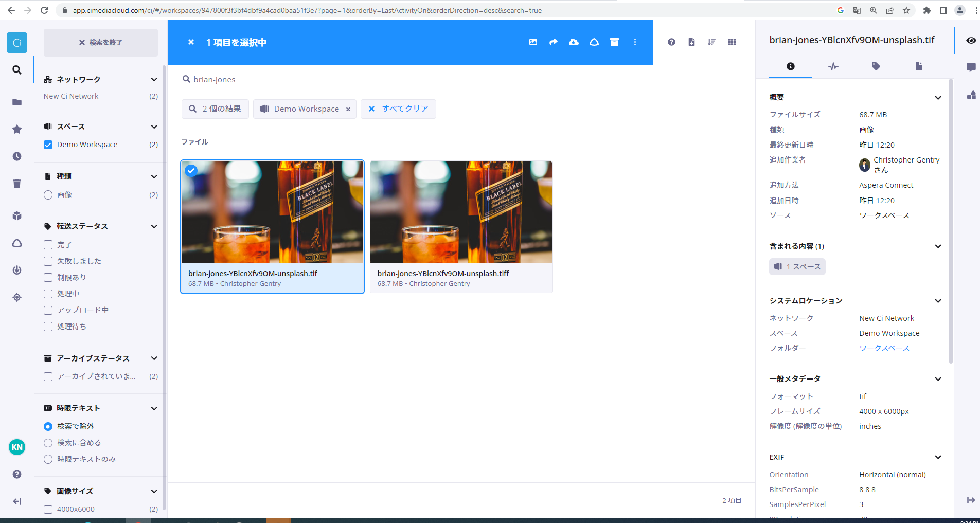Open the package box icon in sidebar
The width and height of the screenshot is (980, 523).
pyautogui.click(x=17, y=216)
